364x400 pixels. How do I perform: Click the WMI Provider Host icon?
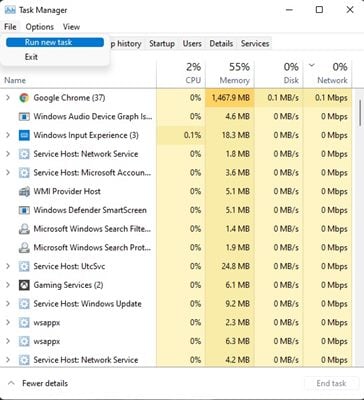pos(24,192)
